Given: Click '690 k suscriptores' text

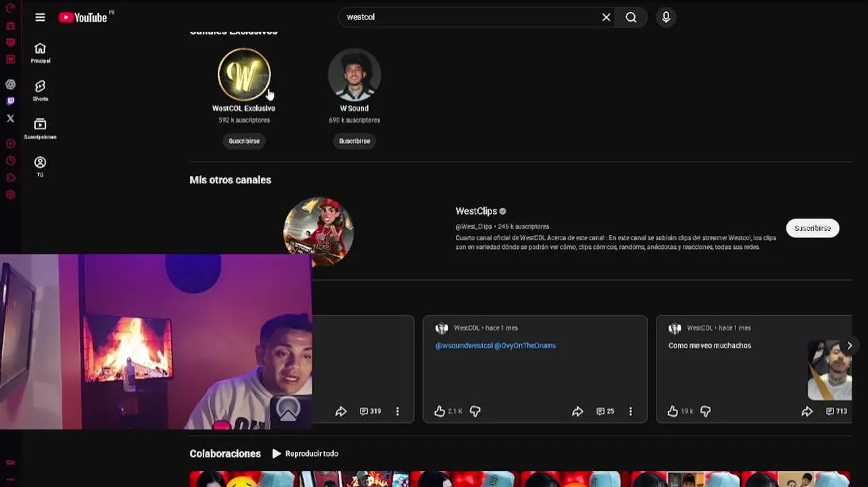Looking at the screenshot, I should [x=354, y=120].
